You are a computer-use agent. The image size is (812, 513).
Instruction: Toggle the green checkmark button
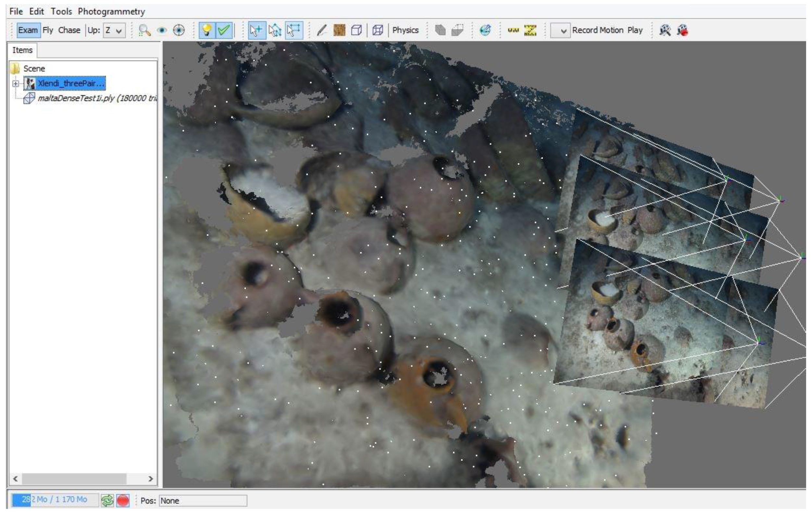click(224, 30)
